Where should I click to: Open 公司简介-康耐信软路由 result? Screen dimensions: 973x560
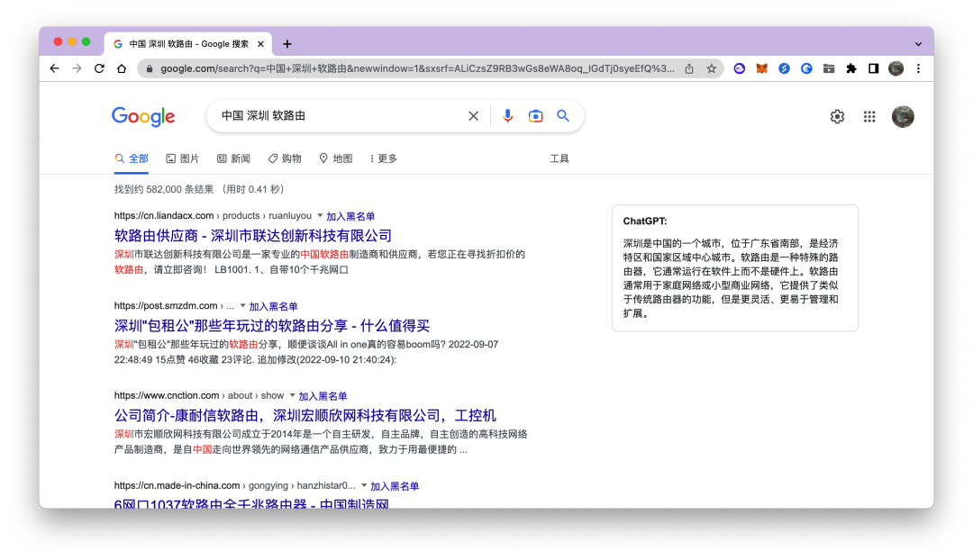tap(305, 416)
